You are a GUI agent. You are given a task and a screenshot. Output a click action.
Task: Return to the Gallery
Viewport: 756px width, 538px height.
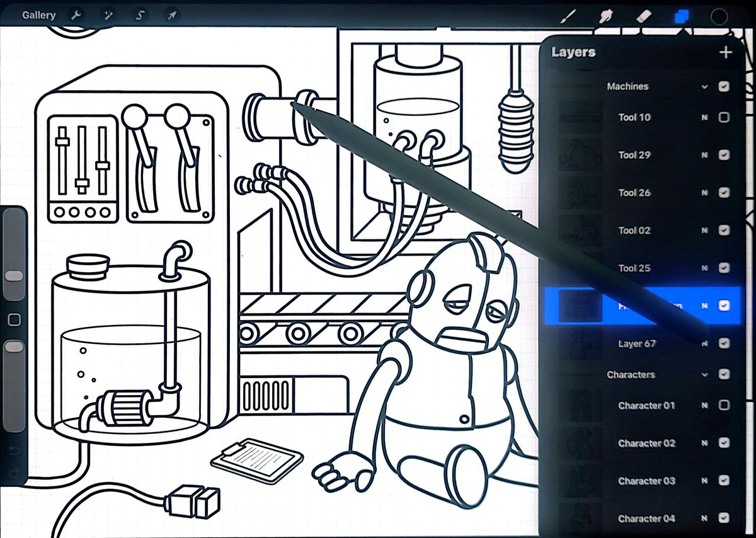[x=38, y=15]
